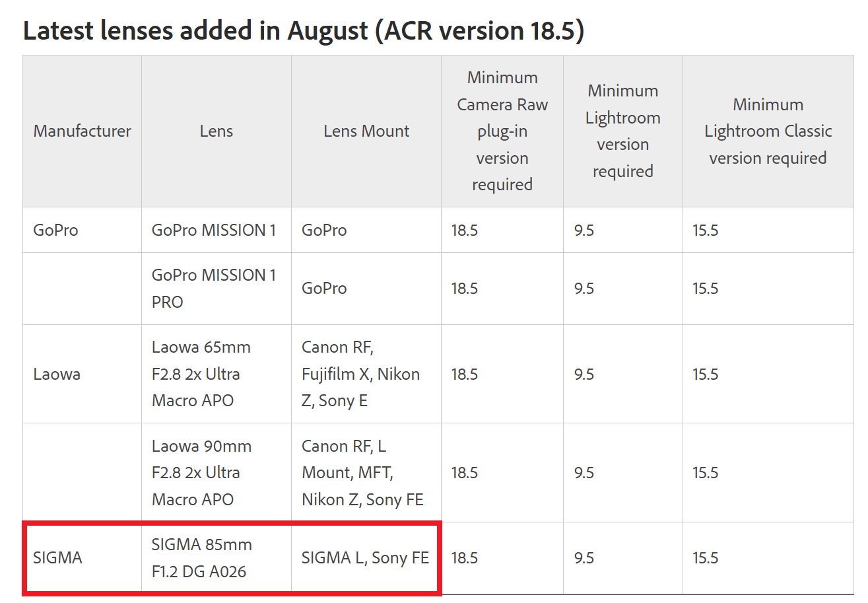Screen dimensions: 868x603
Task: Select the GoPro manufacturer cell
Action: pyautogui.click(x=83, y=230)
